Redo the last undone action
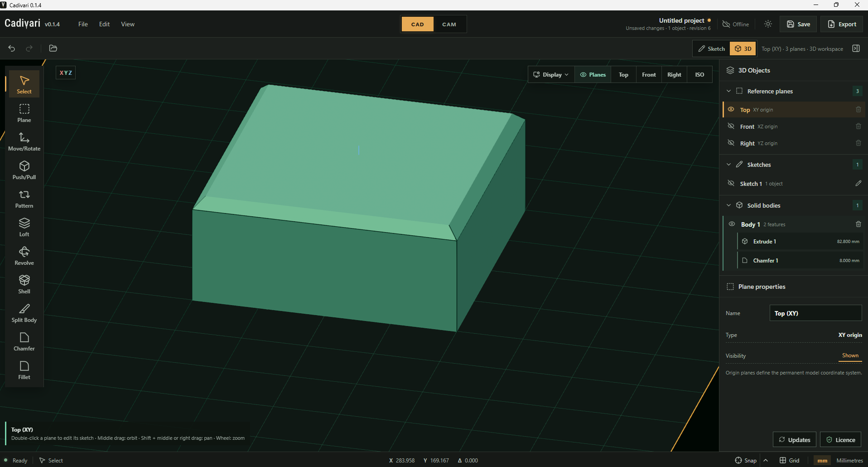 click(x=29, y=49)
